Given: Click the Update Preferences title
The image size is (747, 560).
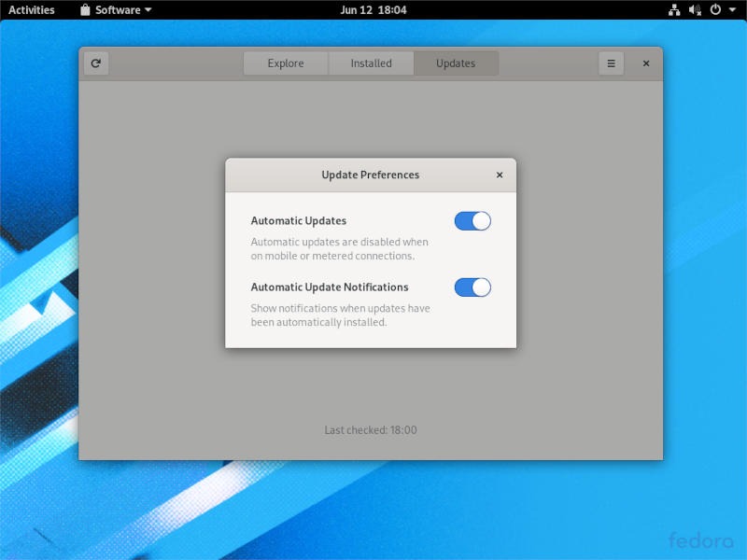Looking at the screenshot, I should click(x=370, y=175).
